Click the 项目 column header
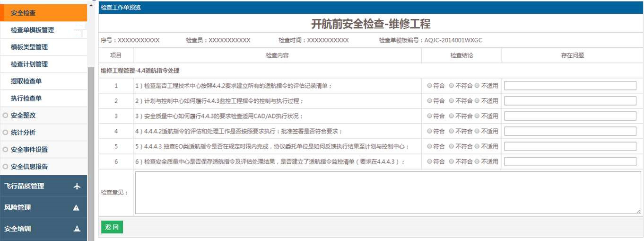Viewport: 644px width, 241px height. 116,55
